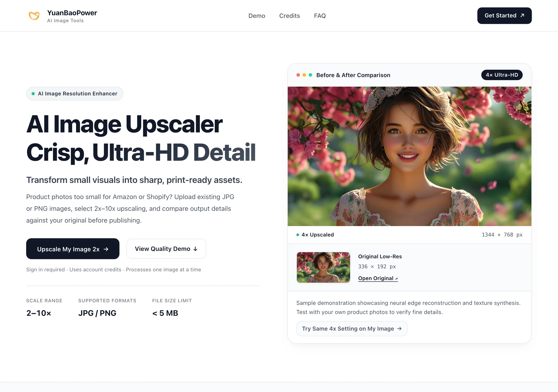Open the Open Original link
This screenshot has height=392, width=558.
(378, 278)
